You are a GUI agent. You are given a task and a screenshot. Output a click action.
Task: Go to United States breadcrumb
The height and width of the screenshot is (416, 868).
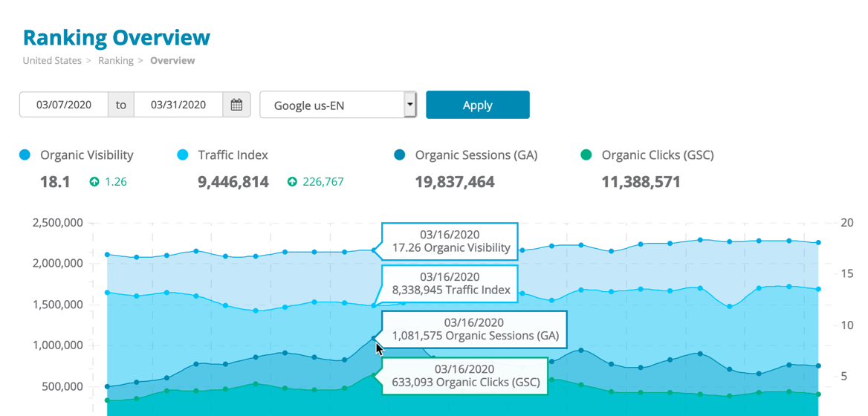point(52,61)
